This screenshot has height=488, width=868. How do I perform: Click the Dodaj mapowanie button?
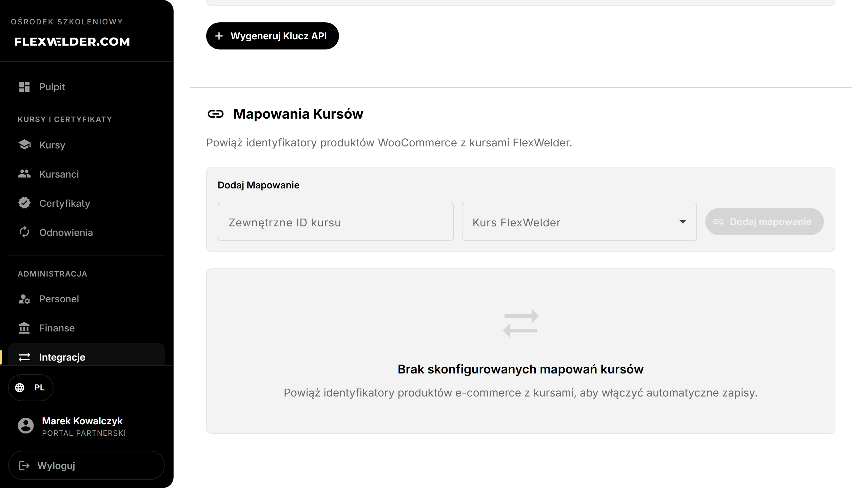pos(764,222)
